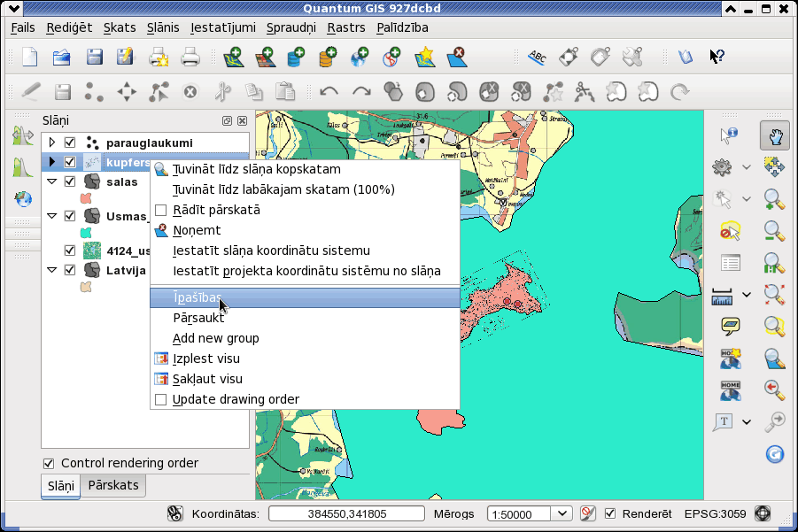
Task: Click the Open Project icon
Action: 62,57
